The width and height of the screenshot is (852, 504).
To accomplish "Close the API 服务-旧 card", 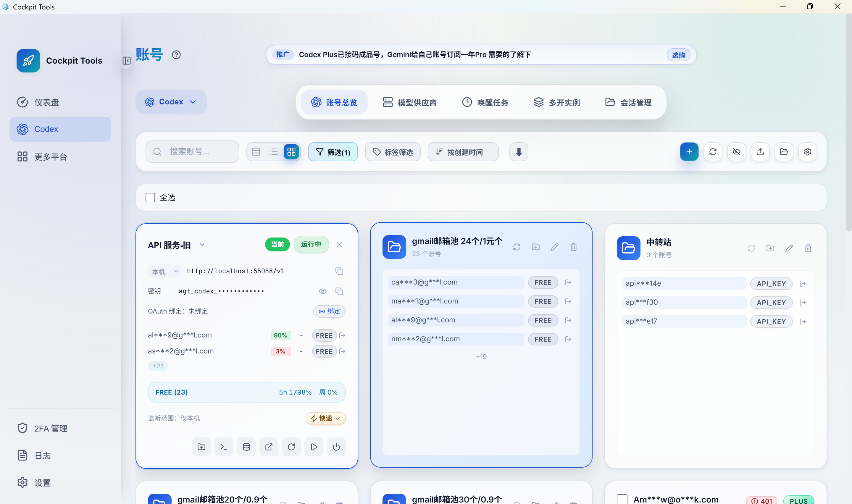I will (339, 245).
